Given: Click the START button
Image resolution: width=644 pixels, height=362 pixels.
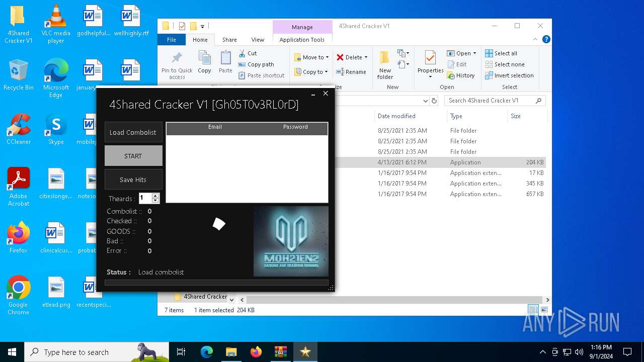Looking at the screenshot, I should click(133, 156).
